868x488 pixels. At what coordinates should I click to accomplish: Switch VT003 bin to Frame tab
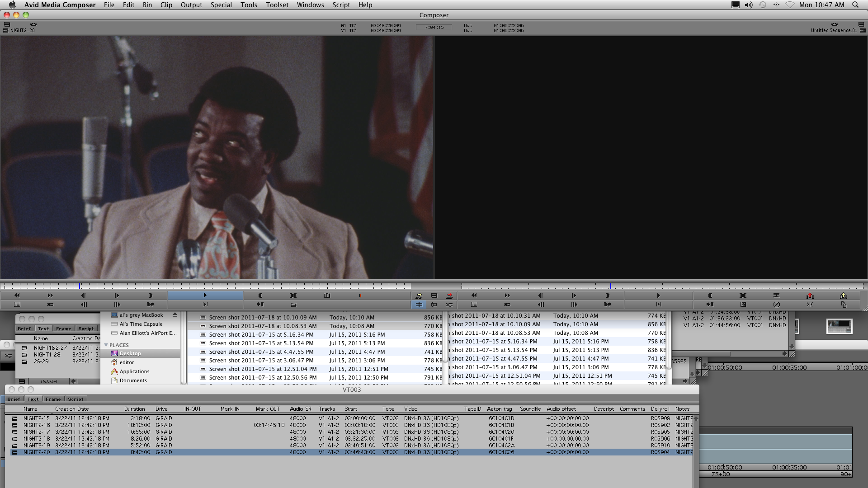coord(53,399)
